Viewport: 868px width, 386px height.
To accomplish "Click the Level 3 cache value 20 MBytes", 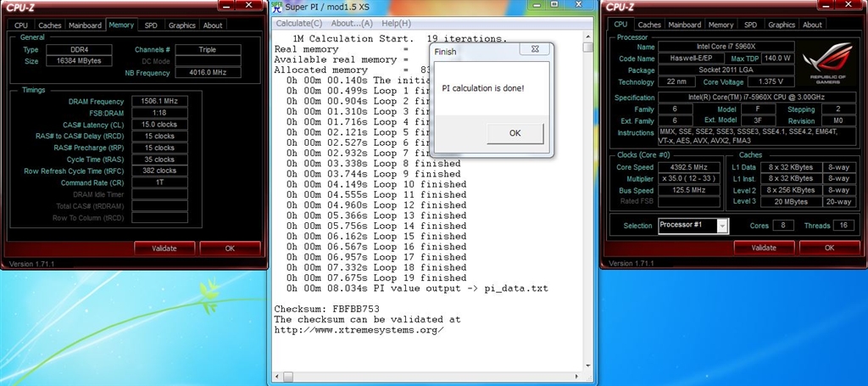I will 791,202.
